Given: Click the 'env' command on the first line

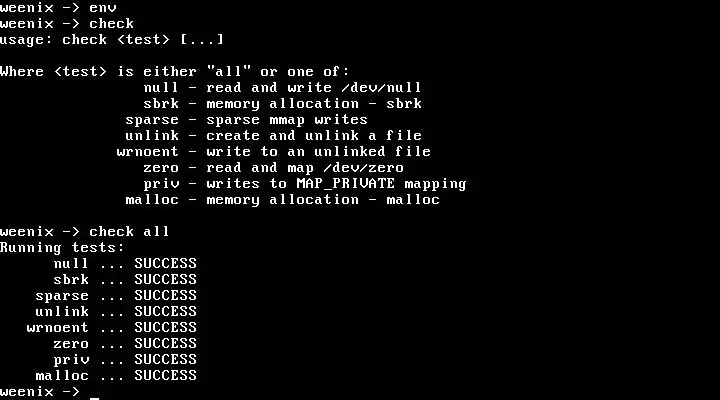Looking at the screenshot, I should click(102, 8).
